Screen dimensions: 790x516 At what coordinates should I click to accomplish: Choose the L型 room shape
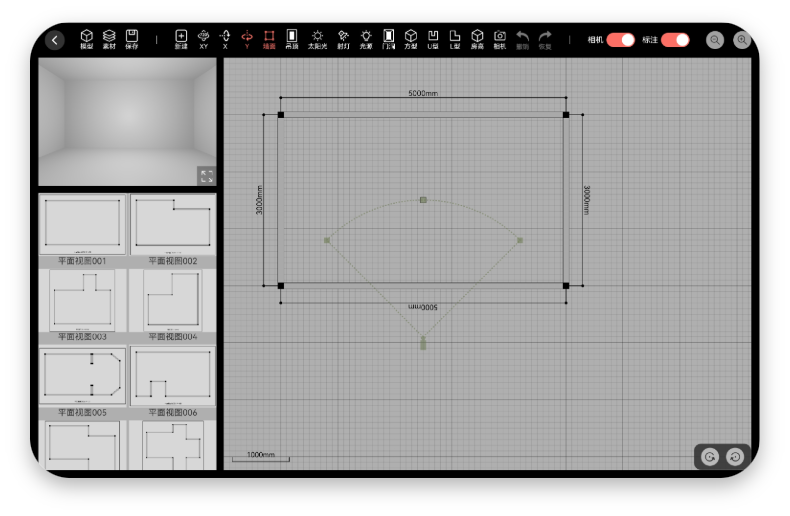tap(455, 39)
